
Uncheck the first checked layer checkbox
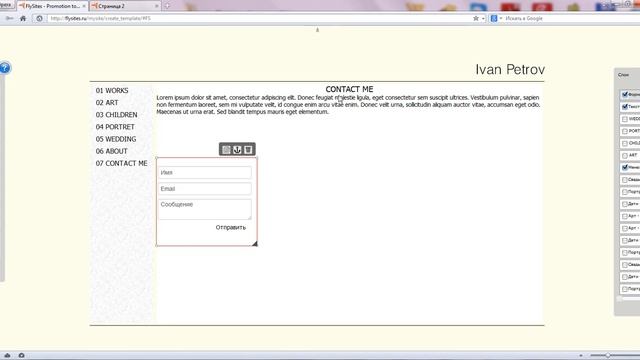(625, 95)
